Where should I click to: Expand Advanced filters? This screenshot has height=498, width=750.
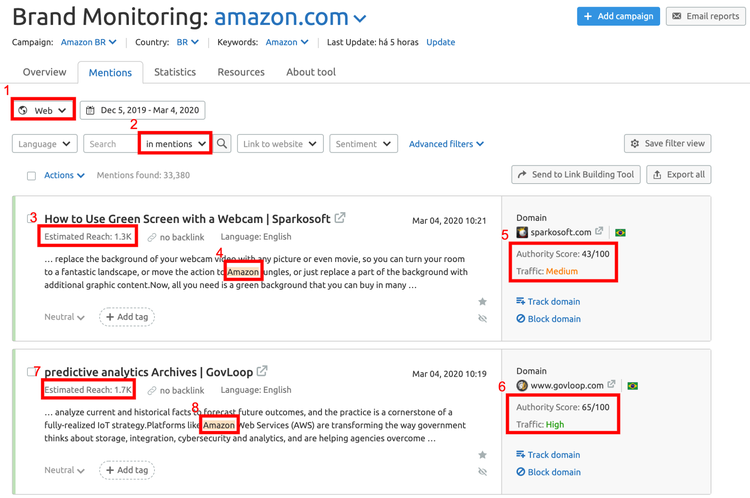click(446, 144)
